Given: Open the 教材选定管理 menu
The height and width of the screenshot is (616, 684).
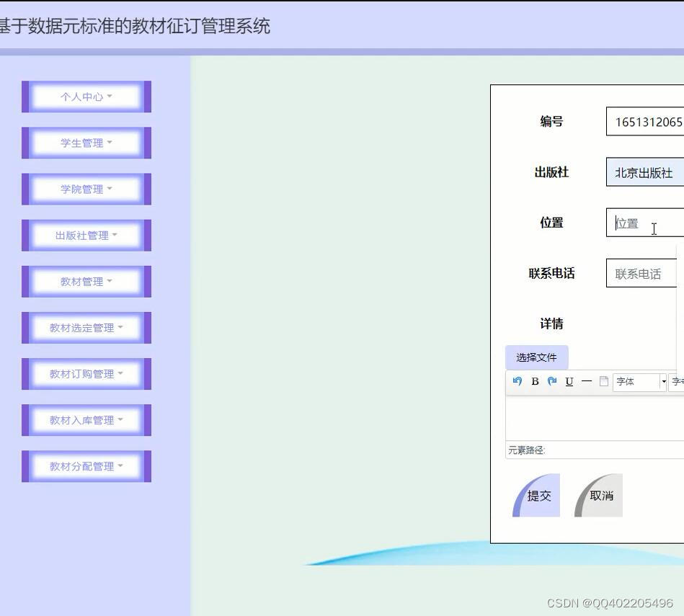Looking at the screenshot, I should point(86,327).
